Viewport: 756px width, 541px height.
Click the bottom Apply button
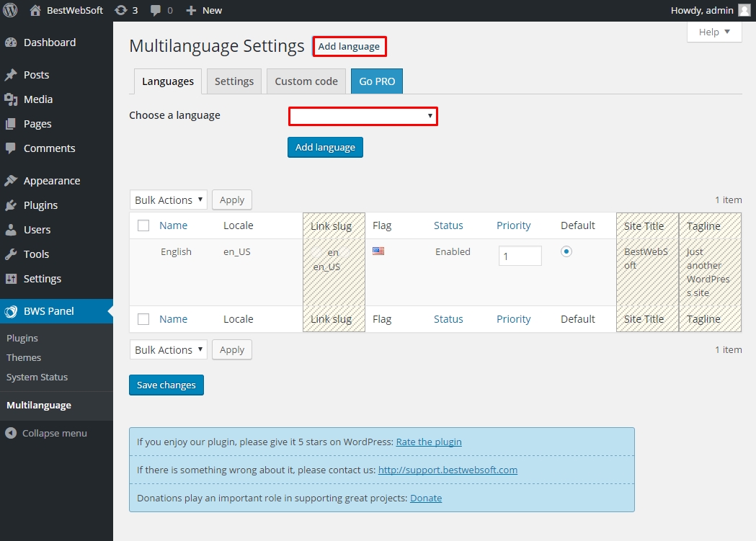click(x=232, y=350)
